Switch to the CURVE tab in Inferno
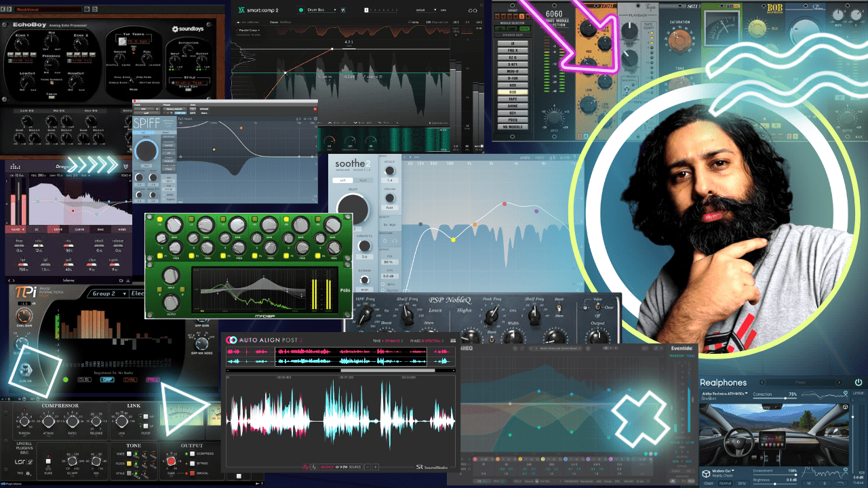This screenshot has width=868, height=488. (x=79, y=230)
